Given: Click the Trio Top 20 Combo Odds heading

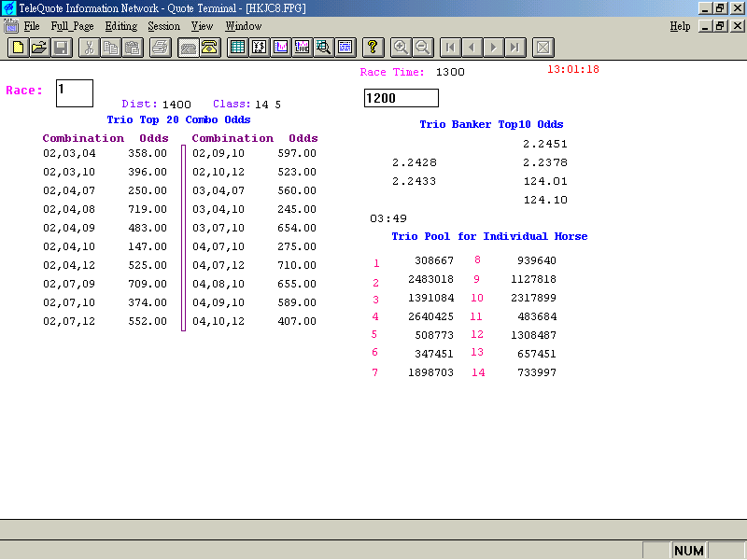Looking at the screenshot, I should coord(178,119).
